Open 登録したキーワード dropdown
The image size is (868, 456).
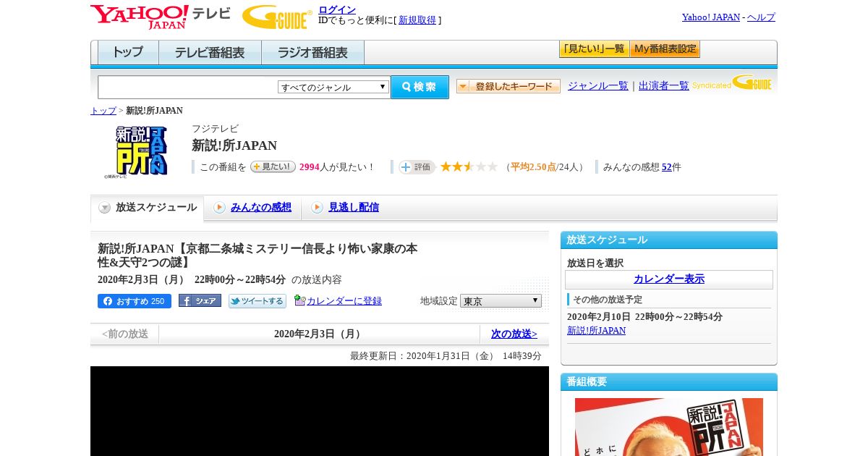click(509, 86)
